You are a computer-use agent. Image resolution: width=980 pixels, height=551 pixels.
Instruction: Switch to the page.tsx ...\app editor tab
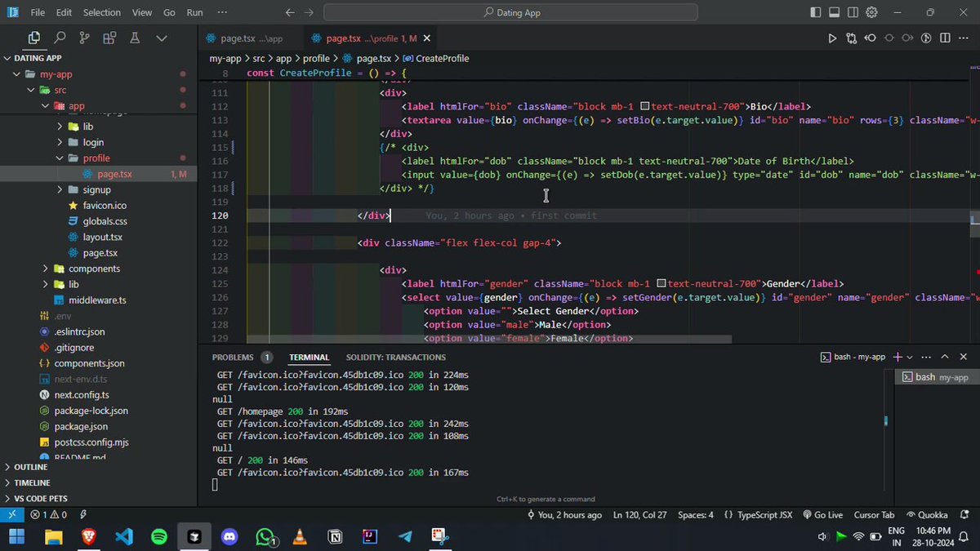click(x=250, y=38)
